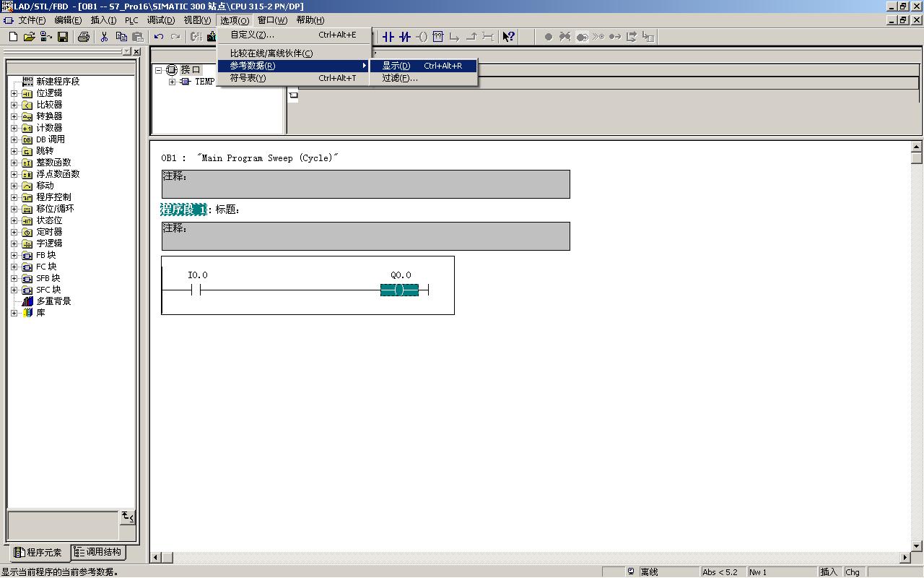
Task: Click the Redo arrow icon
Action: [x=175, y=37]
